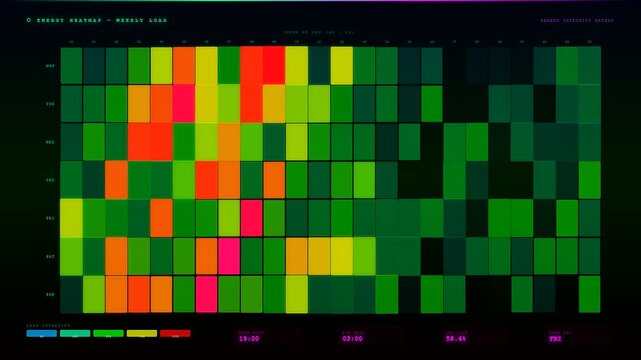Viewport: 641px width, 360px height.
Task: Click the Energy Heatmap – Weekly Load title
Action: tap(102, 20)
